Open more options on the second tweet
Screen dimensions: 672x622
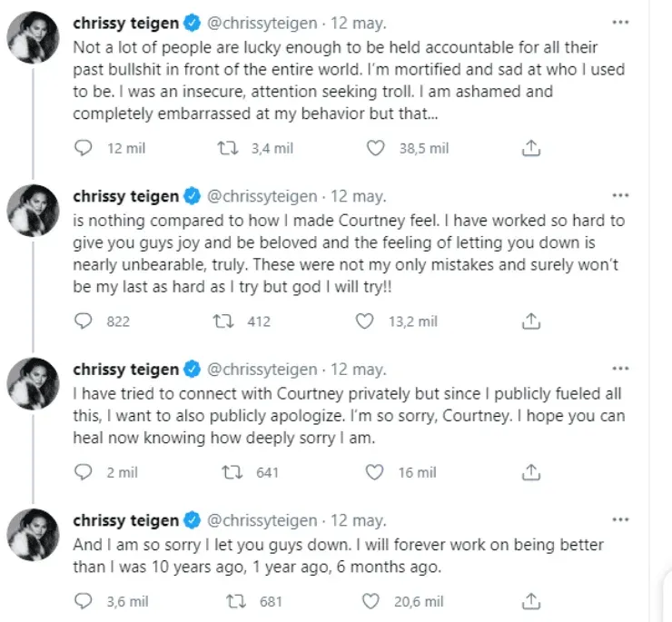click(620, 194)
